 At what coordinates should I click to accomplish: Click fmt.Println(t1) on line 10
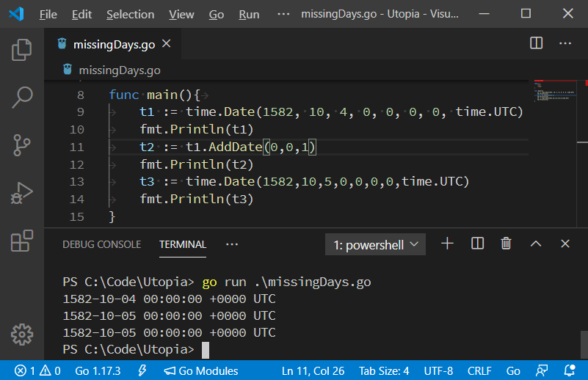pyautogui.click(x=197, y=129)
